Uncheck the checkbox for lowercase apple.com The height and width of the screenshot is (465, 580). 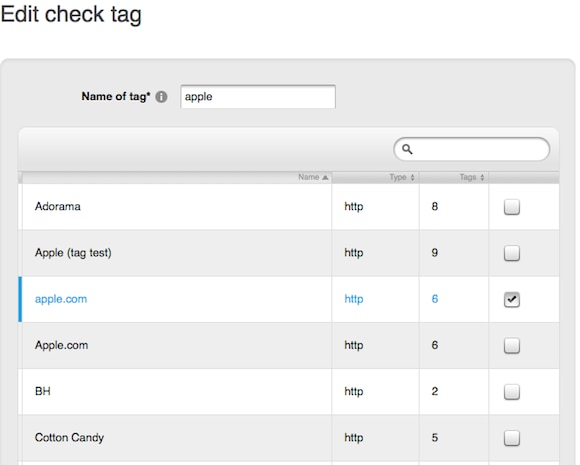(x=512, y=299)
